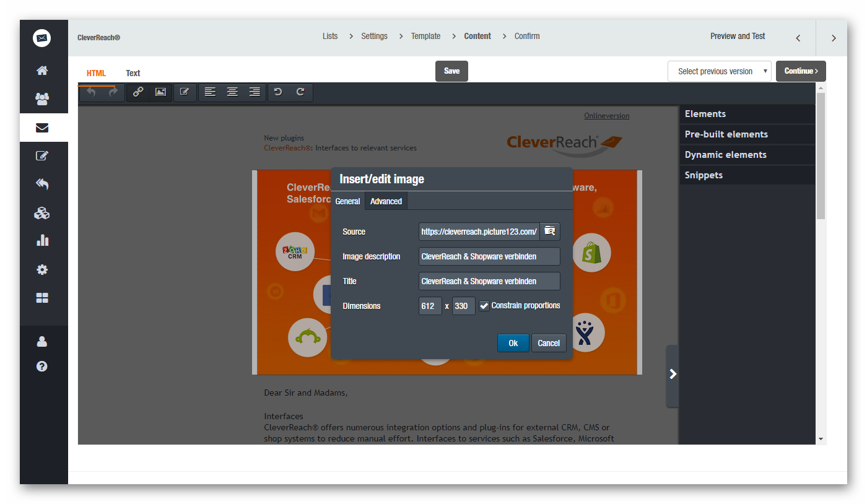Toggle Constrain proportions checkbox
Screen dimensions: 867x504
point(484,306)
